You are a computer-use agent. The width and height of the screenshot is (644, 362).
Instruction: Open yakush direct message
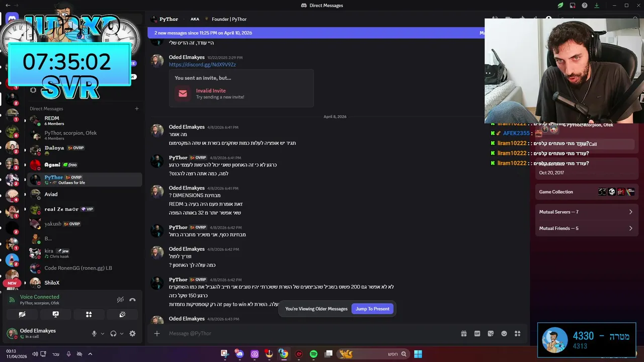click(x=85, y=224)
